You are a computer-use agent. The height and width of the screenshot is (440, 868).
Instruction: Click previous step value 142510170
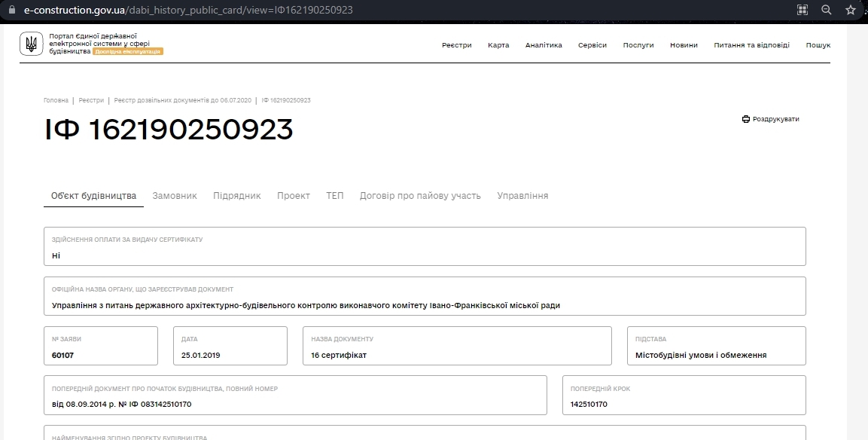pyautogui.click(x=589, y=404)
